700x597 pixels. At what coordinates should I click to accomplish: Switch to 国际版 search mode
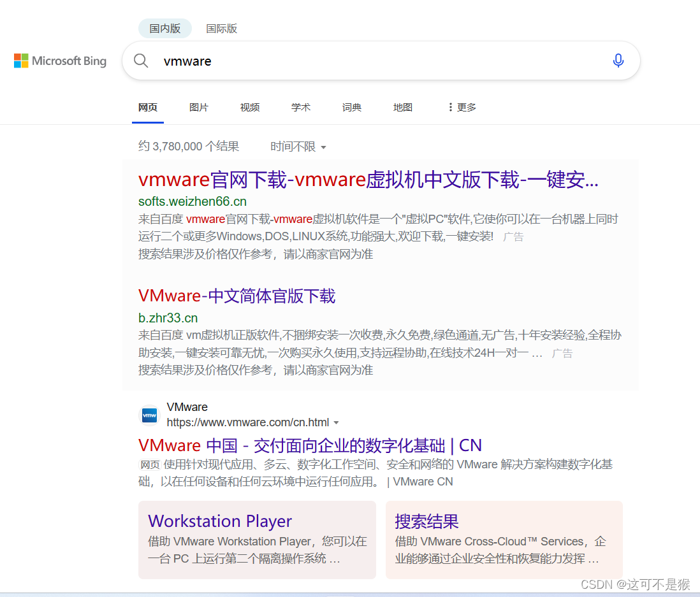(221, 29)
